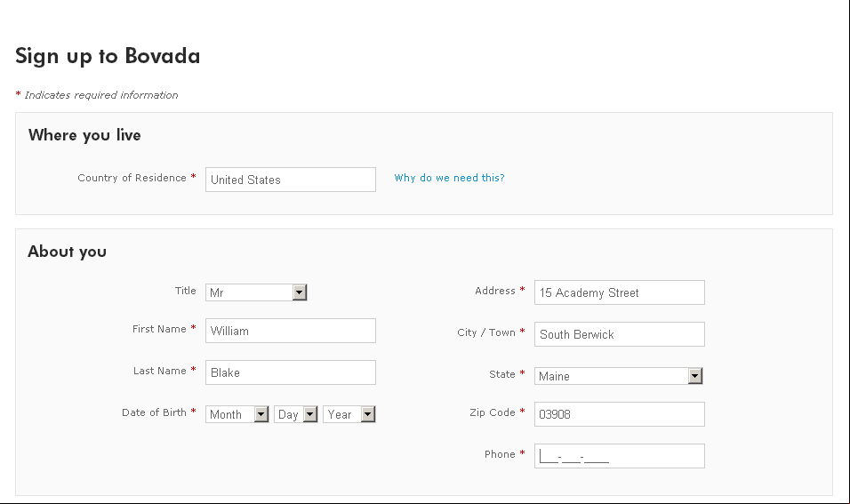The image size is (850, 504).
Task: Click the Date of Birth label
Action: tap(154, 412)
